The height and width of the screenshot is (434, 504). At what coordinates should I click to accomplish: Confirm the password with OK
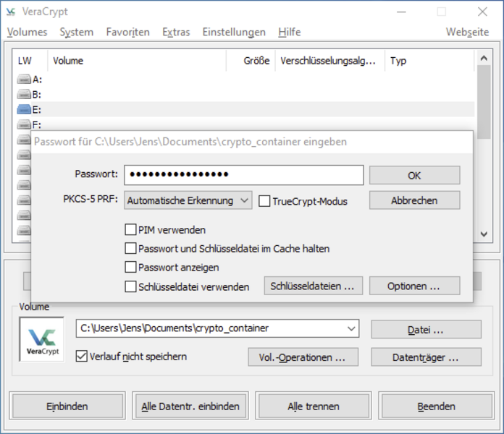click(414, 175)
